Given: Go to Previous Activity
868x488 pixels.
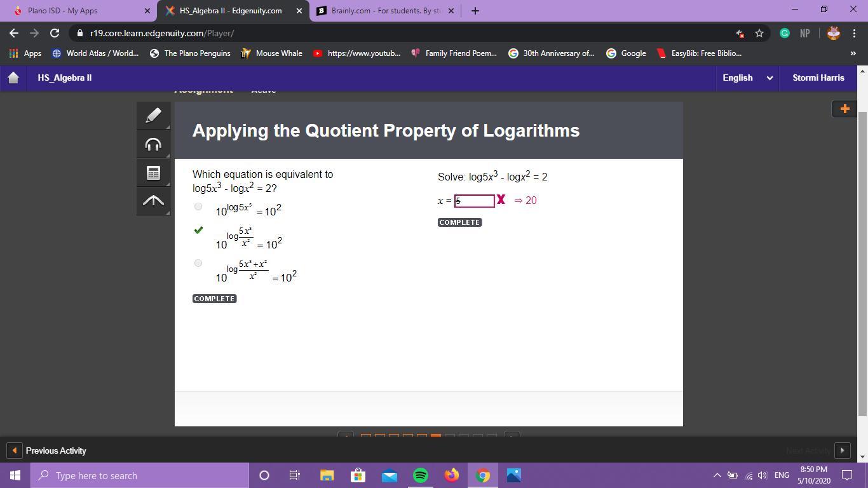Looking at the screenshot, I should [x=56, y=451].
